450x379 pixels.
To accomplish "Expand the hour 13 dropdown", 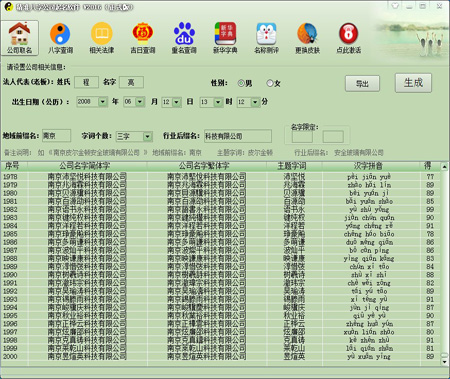I will click(x=218, y=102).
